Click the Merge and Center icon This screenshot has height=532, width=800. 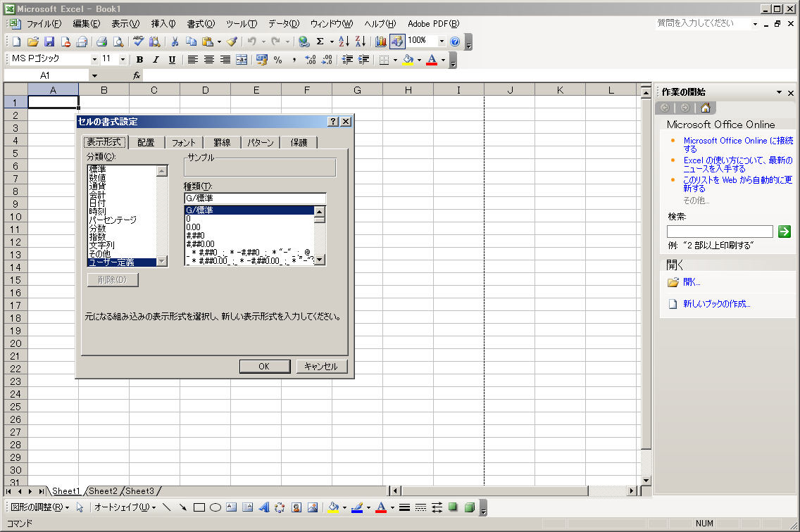(242, 60)
